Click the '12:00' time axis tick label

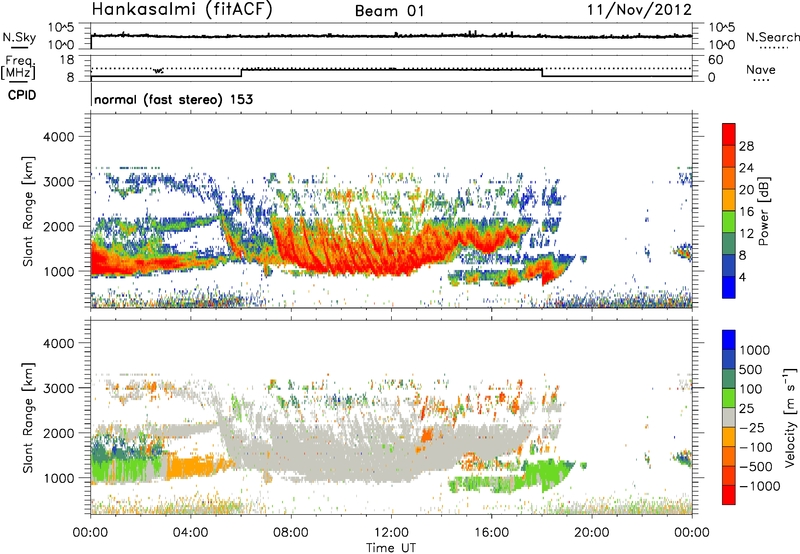[x=391, y=533]
